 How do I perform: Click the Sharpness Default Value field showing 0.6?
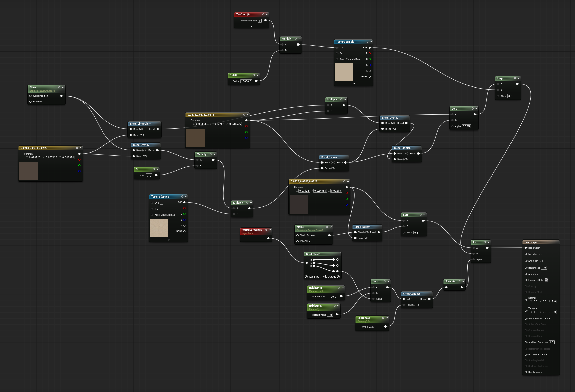378,327
